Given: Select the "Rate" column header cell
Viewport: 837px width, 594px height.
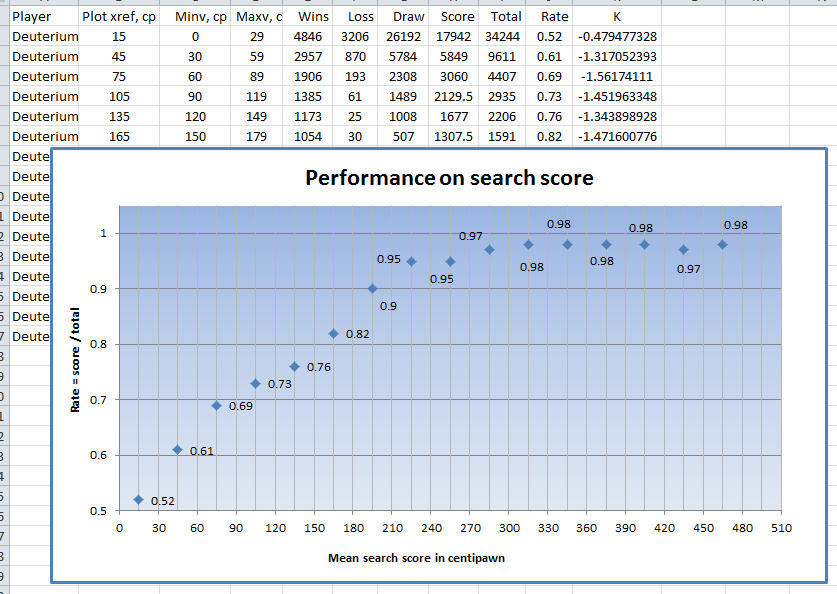Looking at the screenshot, I should [x=548, y=17].
